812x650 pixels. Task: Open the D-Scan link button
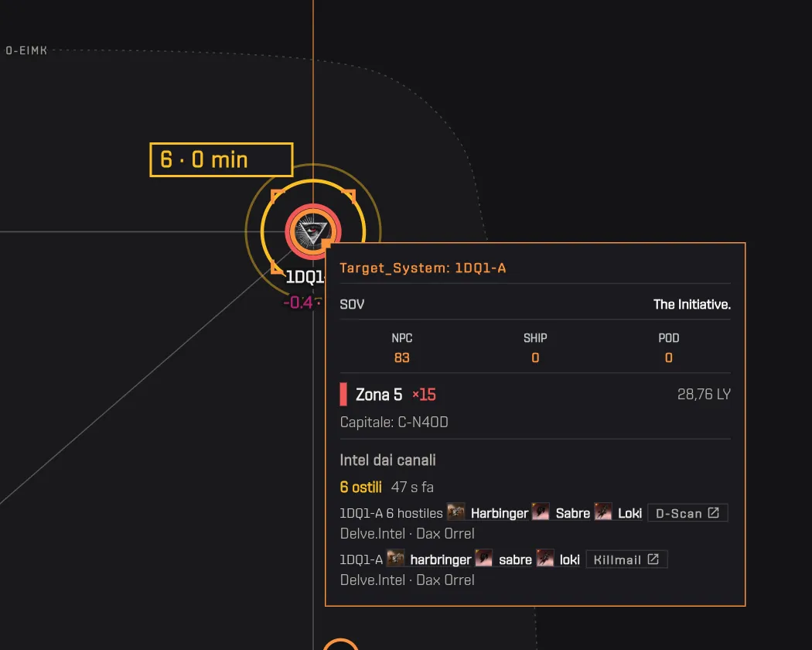[x=687, y=513]
